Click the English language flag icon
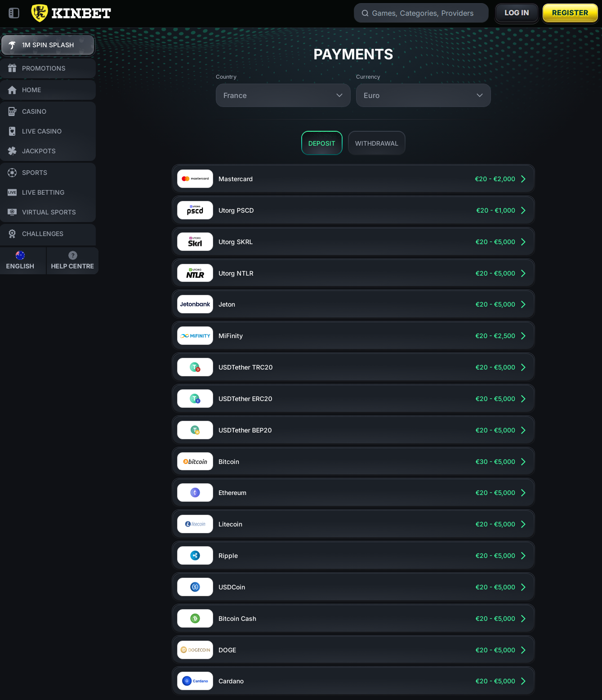 tap(20, 255)
